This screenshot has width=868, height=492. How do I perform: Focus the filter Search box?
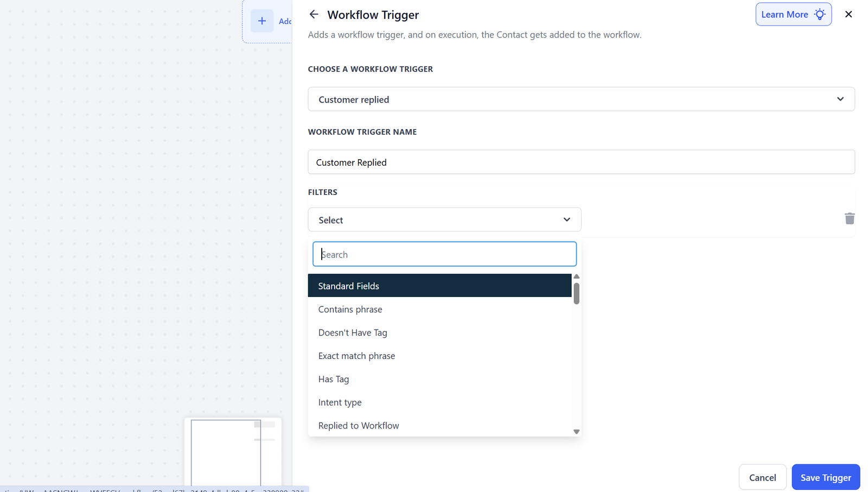(x=444, y=254)
